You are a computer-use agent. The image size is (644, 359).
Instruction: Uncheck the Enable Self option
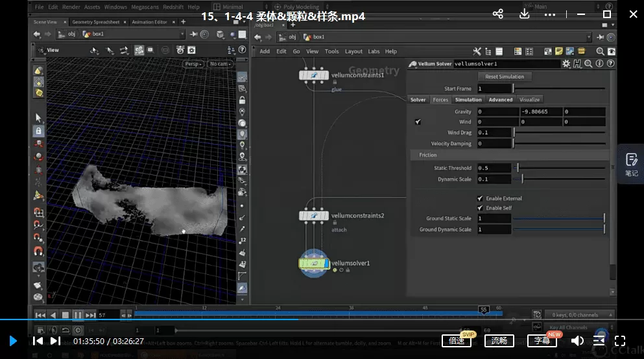[x=480, y=208]
